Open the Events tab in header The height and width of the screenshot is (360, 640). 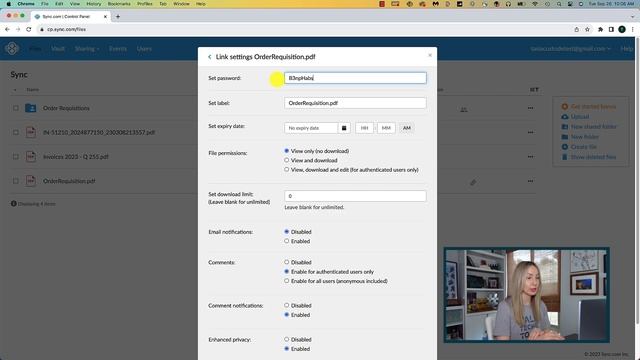(118, 49)
